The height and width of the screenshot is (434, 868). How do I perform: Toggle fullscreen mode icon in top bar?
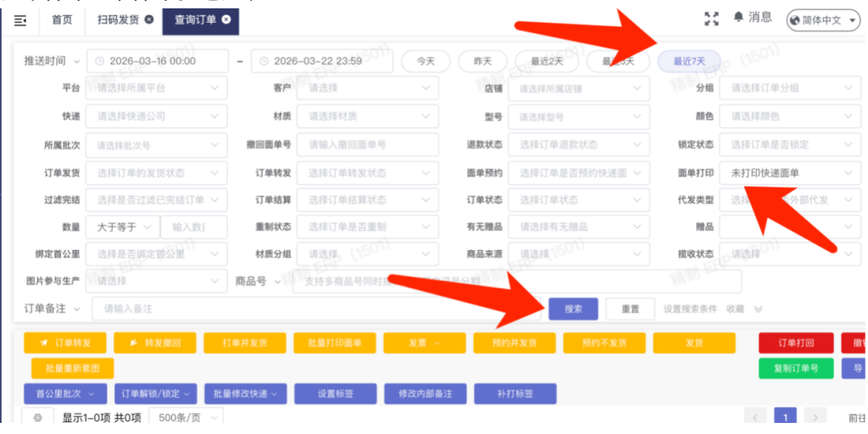tap(711, 19)
